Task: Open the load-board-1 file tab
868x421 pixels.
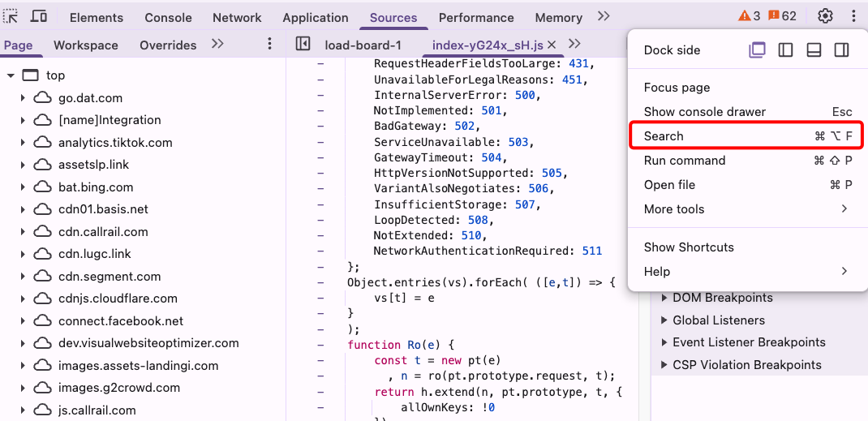Action: click(x=363, y=45)
